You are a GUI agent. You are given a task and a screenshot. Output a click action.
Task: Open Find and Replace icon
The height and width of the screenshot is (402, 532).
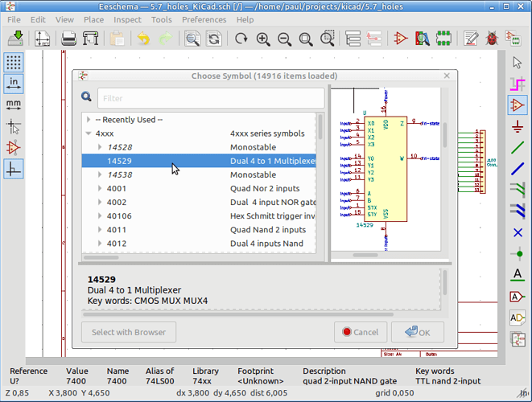214,38
